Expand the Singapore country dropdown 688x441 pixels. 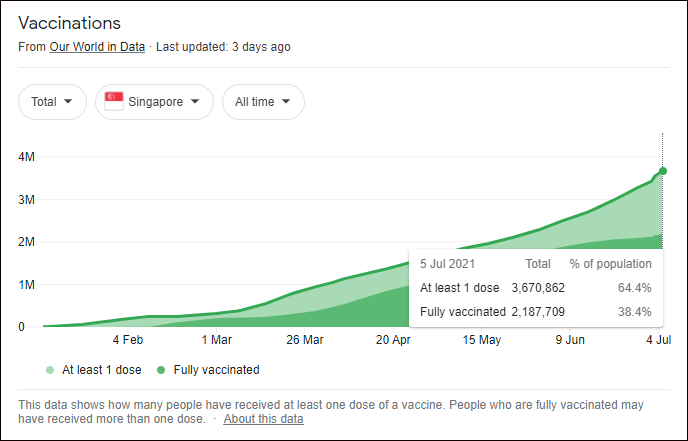coord(154,102)
